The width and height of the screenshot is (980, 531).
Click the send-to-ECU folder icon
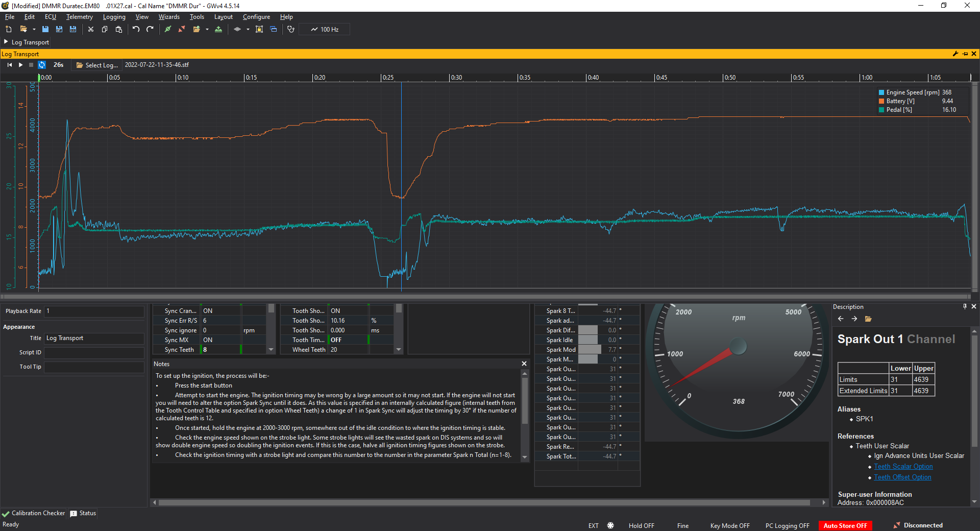pyautogui.click(x=196, y=29)
